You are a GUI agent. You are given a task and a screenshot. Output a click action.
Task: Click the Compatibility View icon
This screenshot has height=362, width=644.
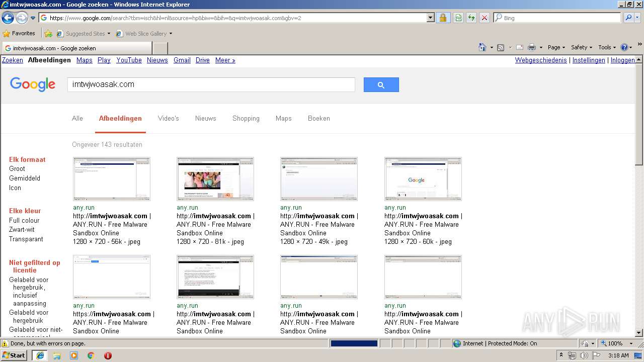pyautogui.click(x=458, y=18)
